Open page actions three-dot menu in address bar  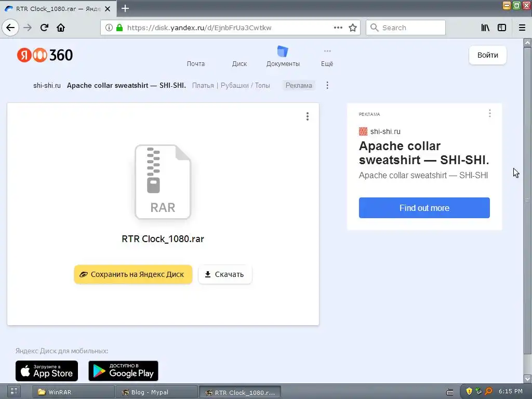pyautogui.click(x=338, y=28)
